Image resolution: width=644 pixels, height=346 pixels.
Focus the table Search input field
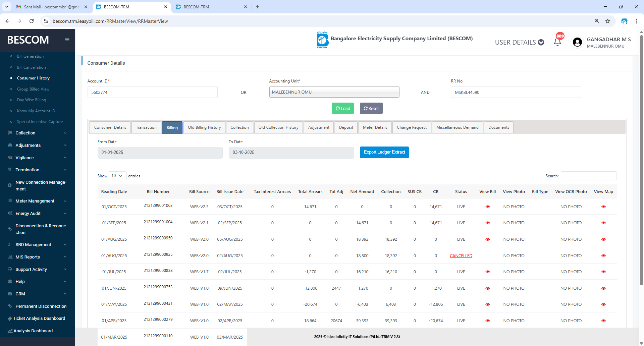click(x=588, y=176)
